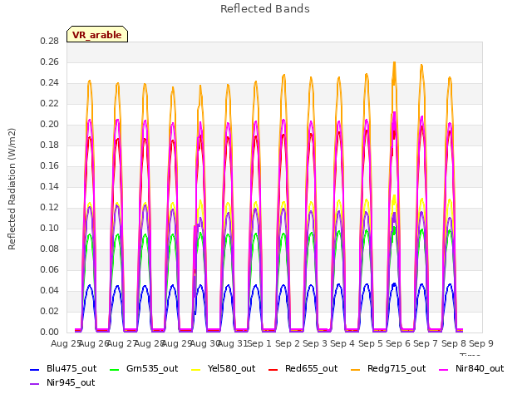This screenshot has width=532, height=399.
Task: Click the Sep 3 x-axis date label
Action: tap(315, 343)
